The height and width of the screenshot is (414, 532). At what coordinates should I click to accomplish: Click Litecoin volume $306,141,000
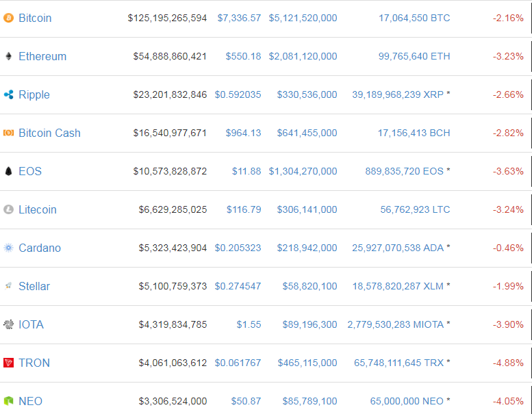307,209
